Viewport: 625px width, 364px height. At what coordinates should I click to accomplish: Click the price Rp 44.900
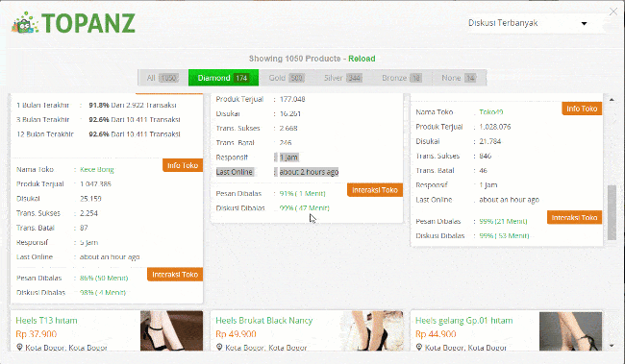[x=436, y=333]
